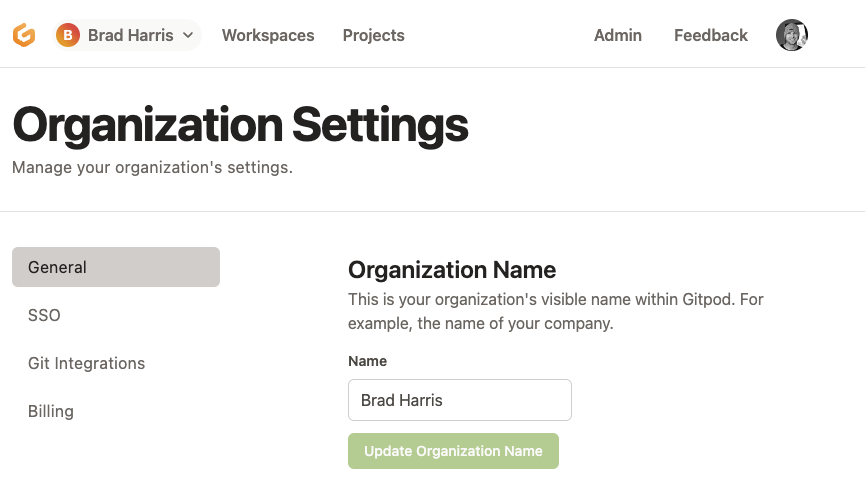Screen dimensions: 865x488
Task: Open the Billing settings tab
Action: tap(116, 411)
